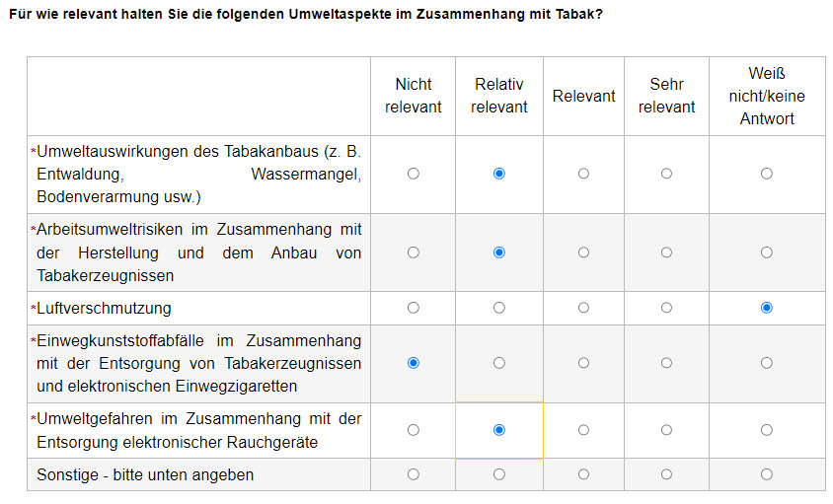The height and width of the screenshot is (504, 833).
Task: Select 'Weiß nicht/keine Antwort' for Sonstige row
Action: 767,474
